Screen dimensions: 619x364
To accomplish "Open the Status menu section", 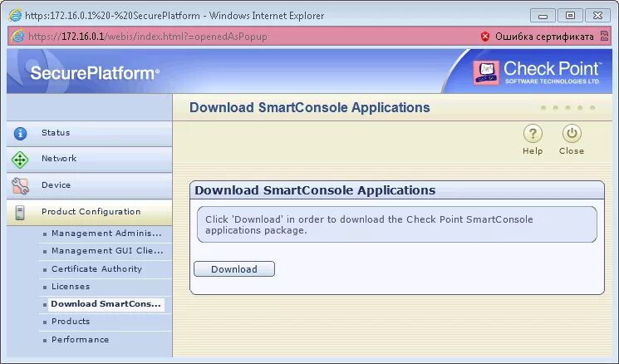I will click(89, 134).
